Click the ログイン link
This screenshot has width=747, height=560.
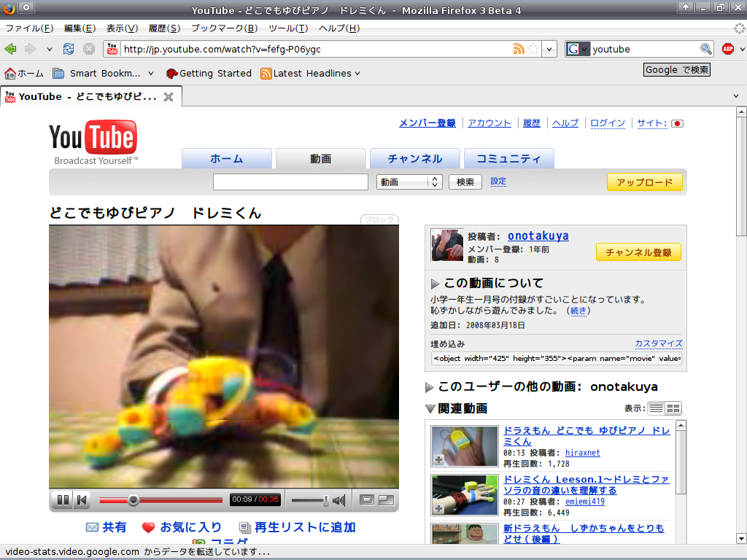(608, 123)
